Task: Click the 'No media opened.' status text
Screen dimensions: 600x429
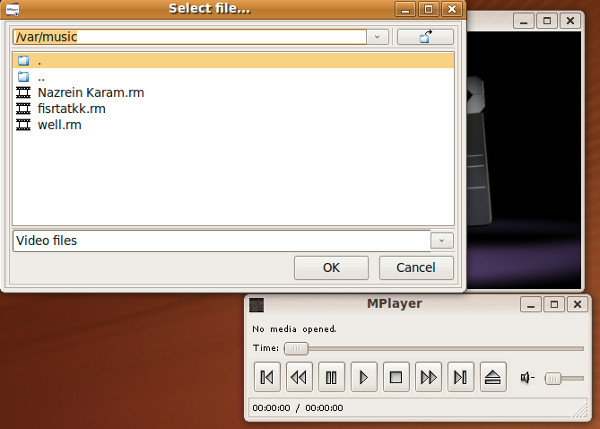Action: pyautogui.click(x=294, y=329)
